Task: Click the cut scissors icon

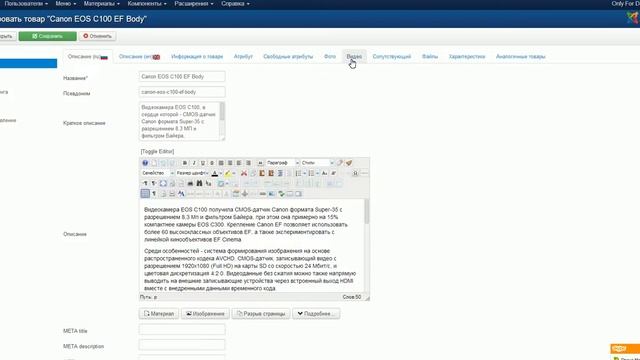Action: coord(244,173)
